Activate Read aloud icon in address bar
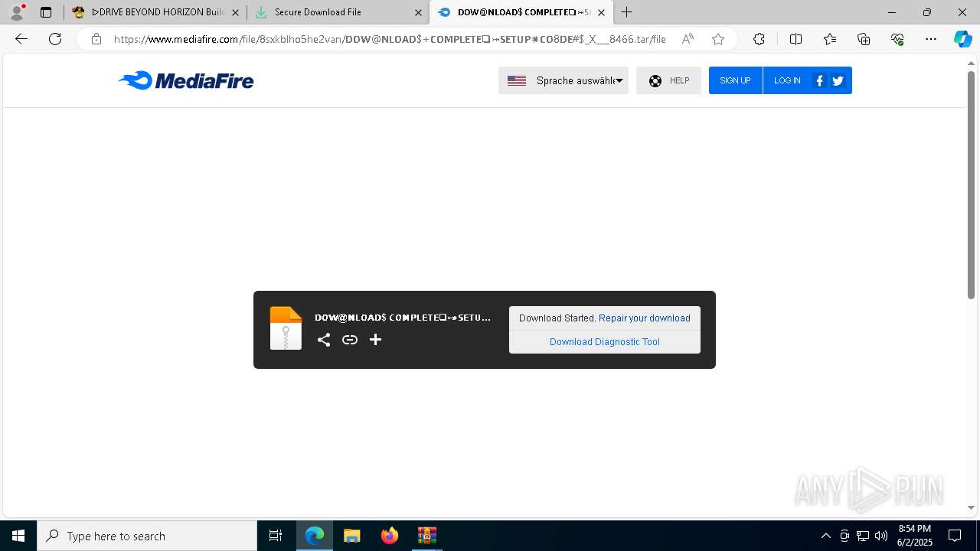Image resolution: width=980 pixels, height=551 pixels. (688, 39)
